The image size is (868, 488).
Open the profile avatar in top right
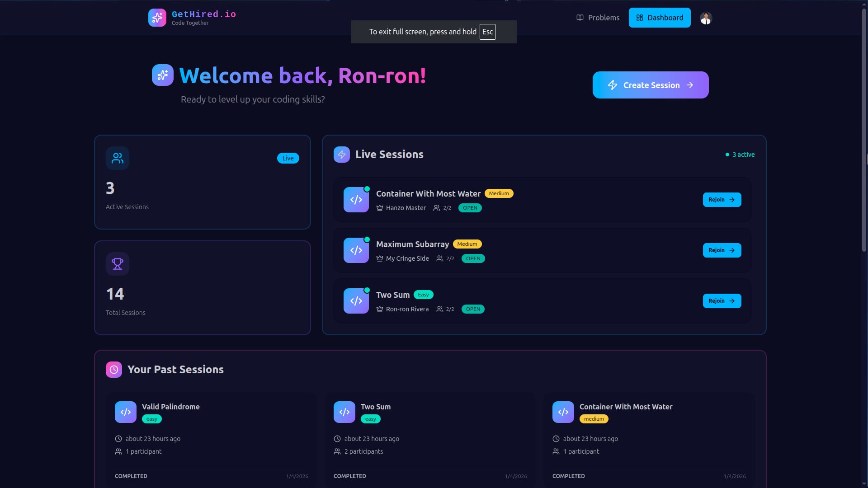click(x=705, y=18)
